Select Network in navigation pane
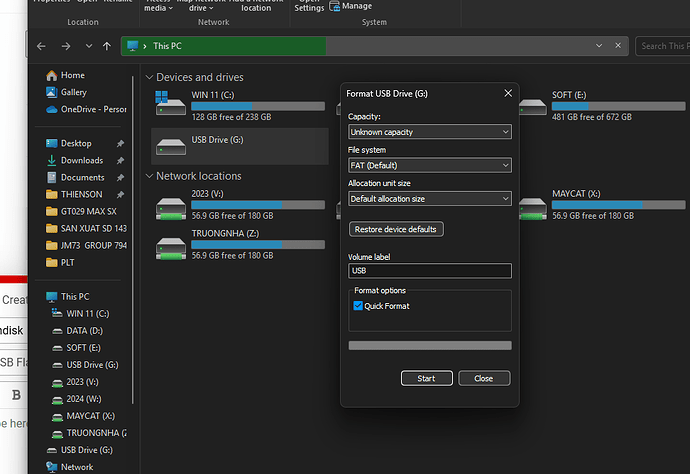This screenshot has width=690, height=474. tap(70, 467)
